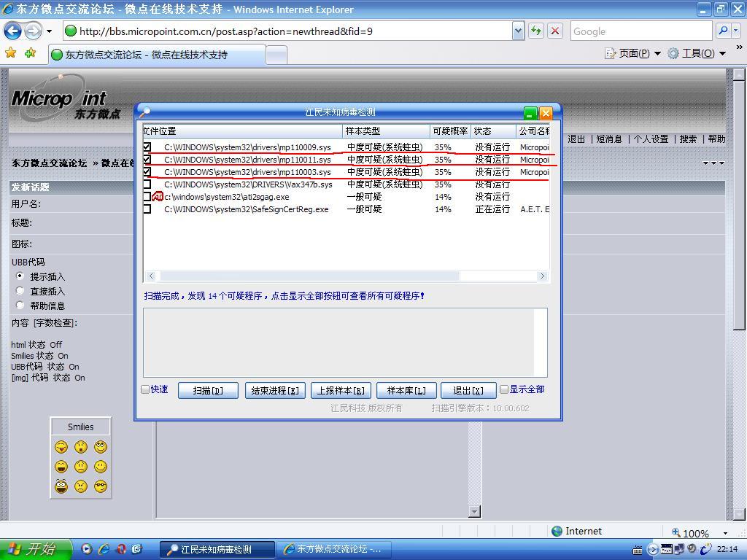The image size is (747, 560).
Task: Sort by 样本类型 column header
Action: (386, 131)
